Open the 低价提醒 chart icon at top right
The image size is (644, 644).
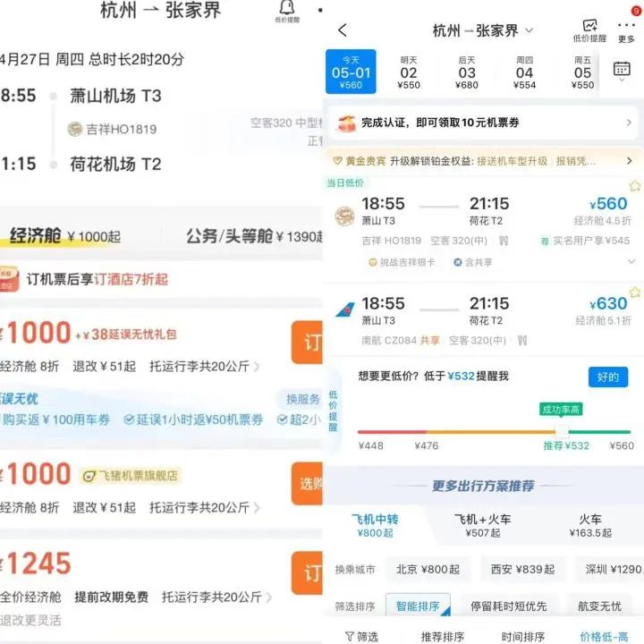589,28
